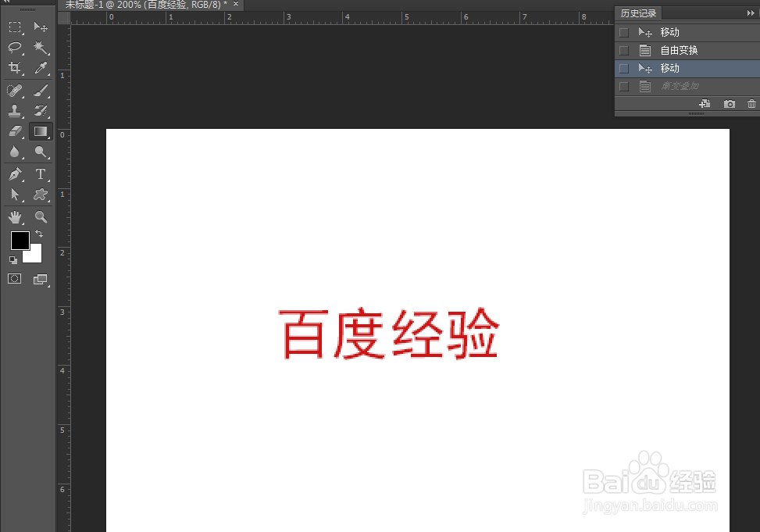Select the Crop tool
760x532 pixels.
[15, 68]
